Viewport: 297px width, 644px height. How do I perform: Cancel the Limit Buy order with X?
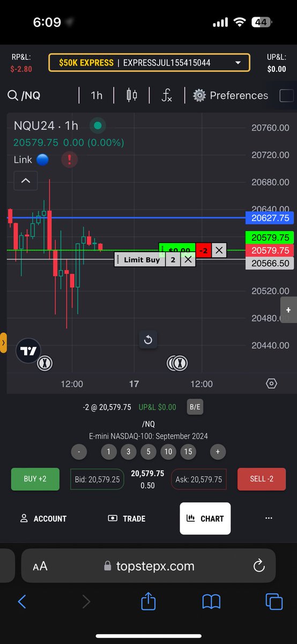pyautogui.click(x=188, y=260)
